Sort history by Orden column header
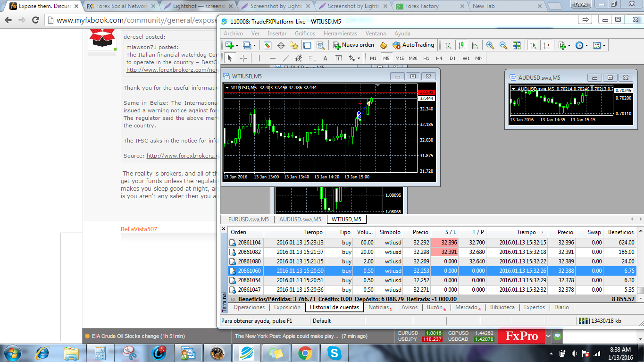This screenshot has width=644, height=362. pyautogui.click(x=246, y=232)
